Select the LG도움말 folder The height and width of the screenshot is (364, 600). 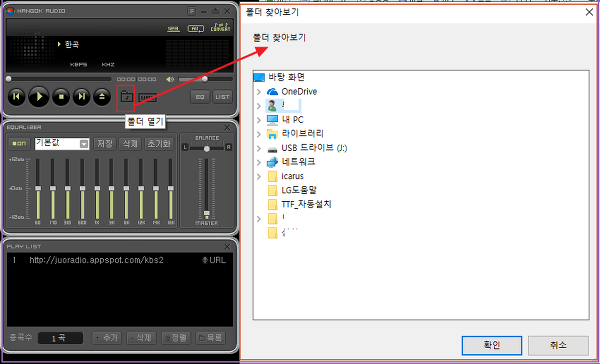(x=299, y=190)
